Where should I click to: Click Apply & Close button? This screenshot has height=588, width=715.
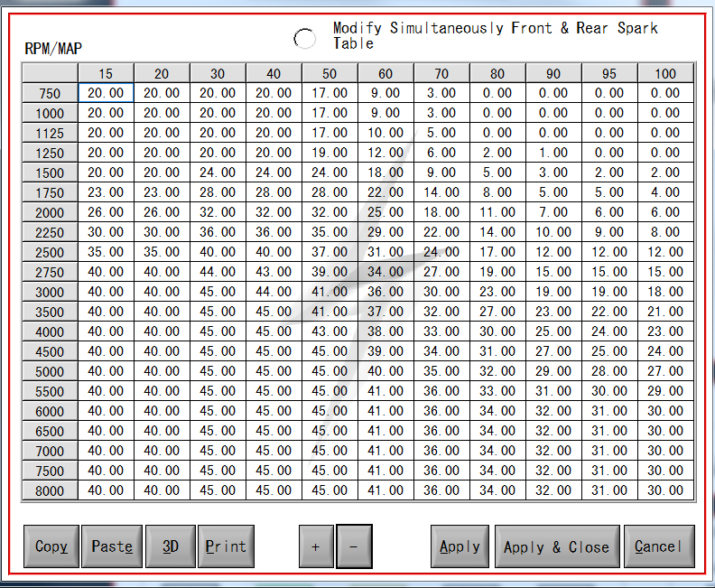click(x=556, y=546)
